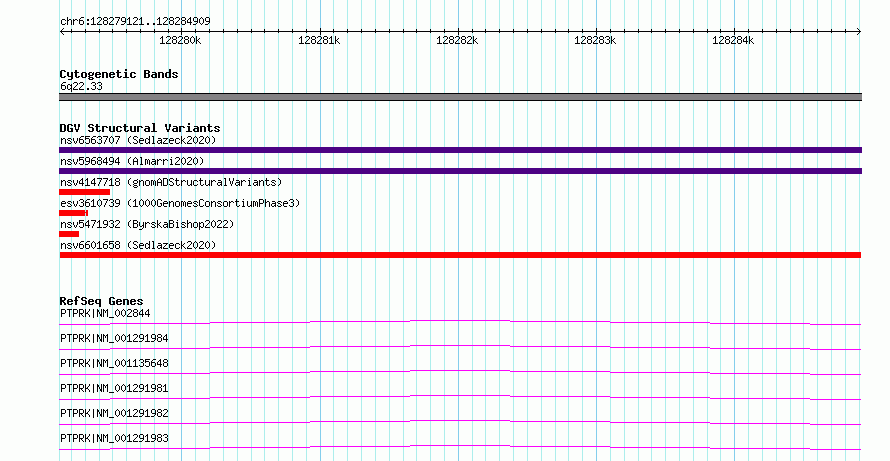
Task: Click the 128280k ruler tick label
Action: (180, 40)
